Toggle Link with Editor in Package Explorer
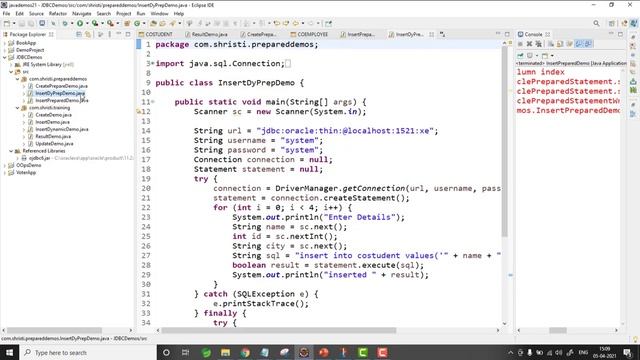640x360 pixels. [88, 35]
